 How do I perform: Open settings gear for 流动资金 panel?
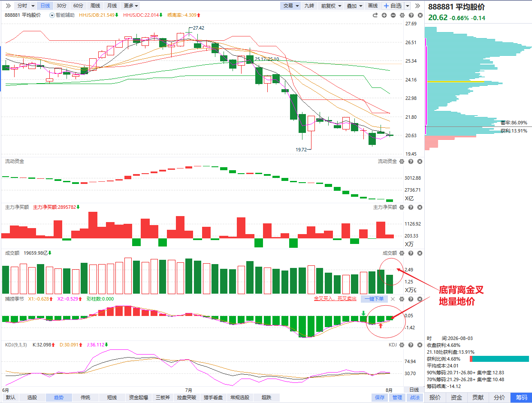(402, 162)
